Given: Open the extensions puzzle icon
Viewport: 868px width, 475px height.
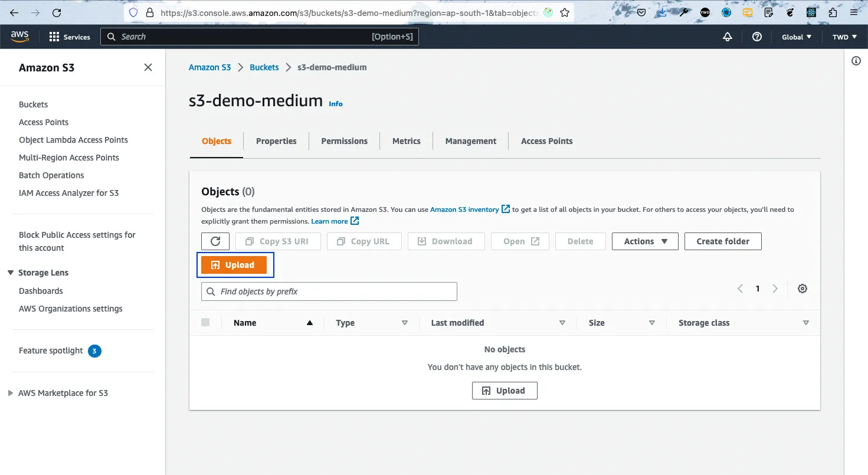Looking at the screenshot, I should pyautogui.click(x=833, y=12).
